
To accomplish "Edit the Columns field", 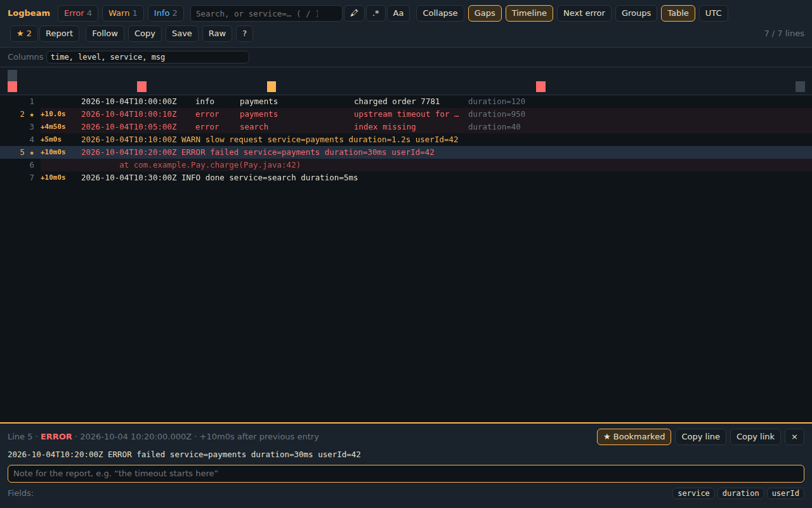I will pyautogui.click(x=148, y=57).
